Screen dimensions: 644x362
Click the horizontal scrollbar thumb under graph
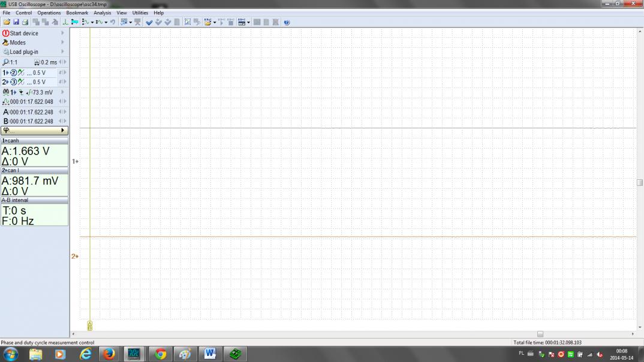pos(540,334)
